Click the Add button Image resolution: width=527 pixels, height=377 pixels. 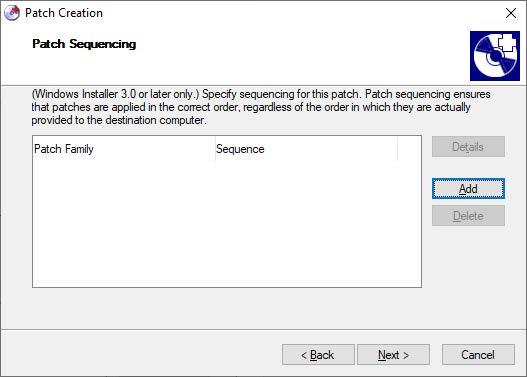[x=468, y=188]
